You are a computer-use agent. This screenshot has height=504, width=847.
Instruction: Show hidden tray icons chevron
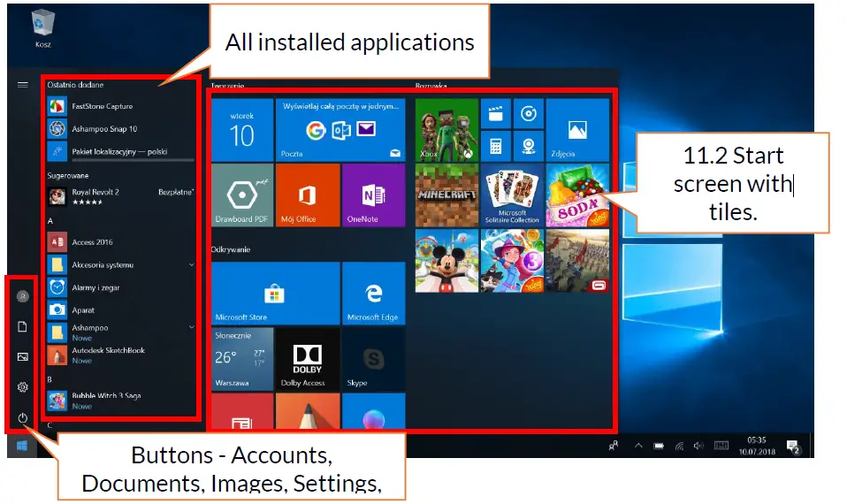tap(638, 446)
